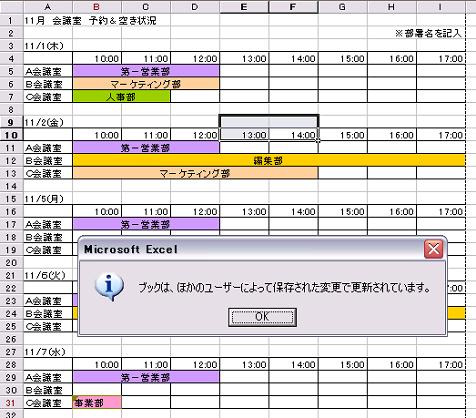Select column I header
The width and height of the screenshot is (476, 418).
(441, 7)
